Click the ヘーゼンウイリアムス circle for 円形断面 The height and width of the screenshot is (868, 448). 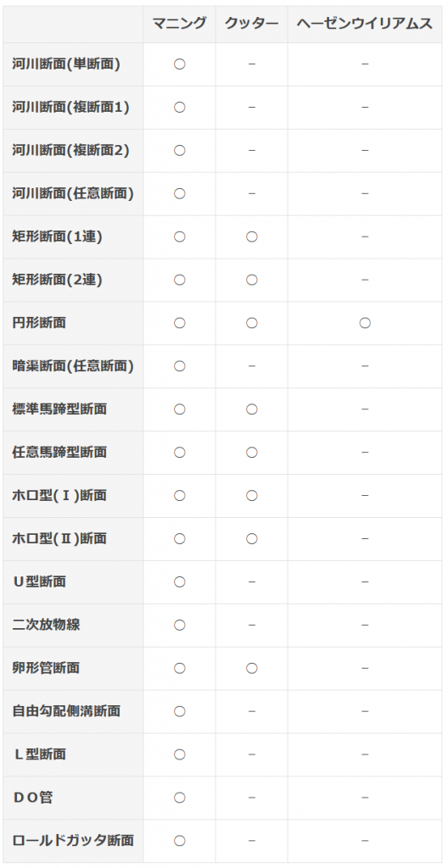[x=364, y=323]
